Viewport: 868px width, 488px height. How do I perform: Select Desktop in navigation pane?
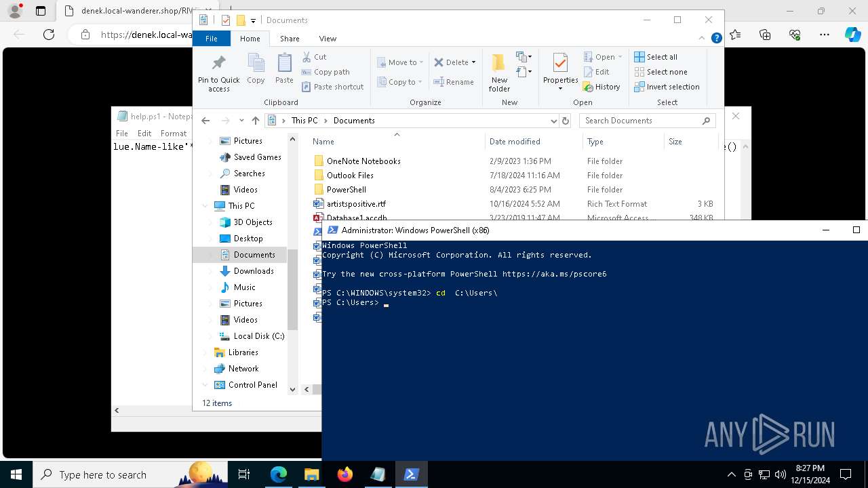pyautogui.click(x=248, y=239)
